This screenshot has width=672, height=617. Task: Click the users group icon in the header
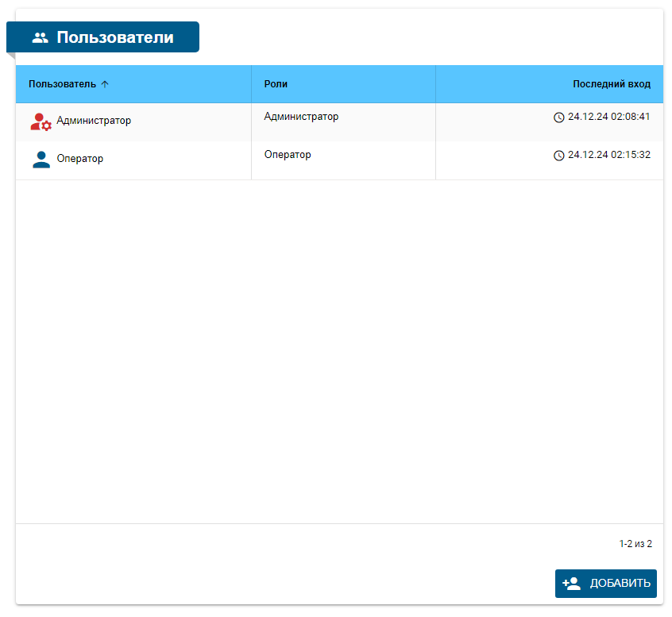coord(41,37)
